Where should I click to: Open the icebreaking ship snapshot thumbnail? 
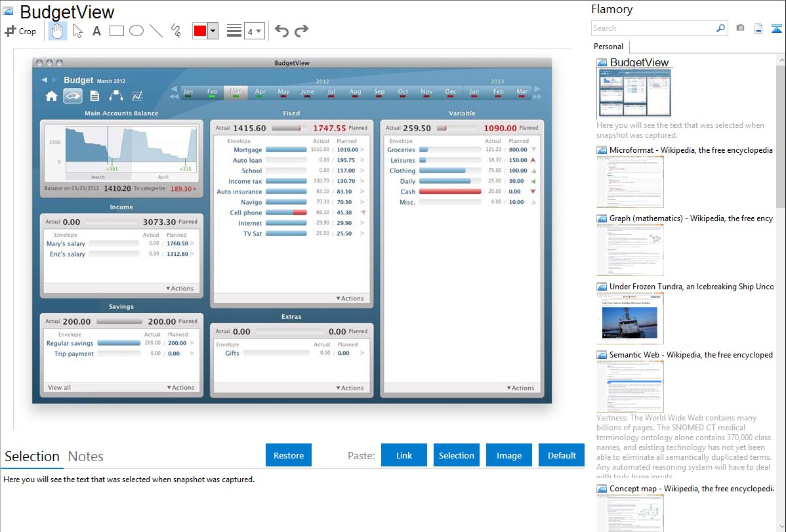(630, 318)
